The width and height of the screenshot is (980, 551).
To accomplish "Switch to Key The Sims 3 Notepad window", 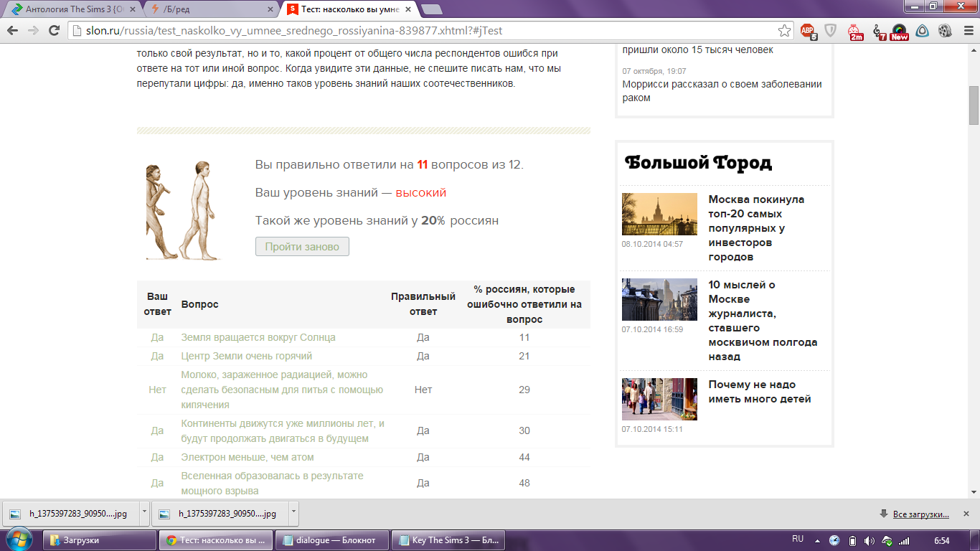I will [x=448, y=540].
